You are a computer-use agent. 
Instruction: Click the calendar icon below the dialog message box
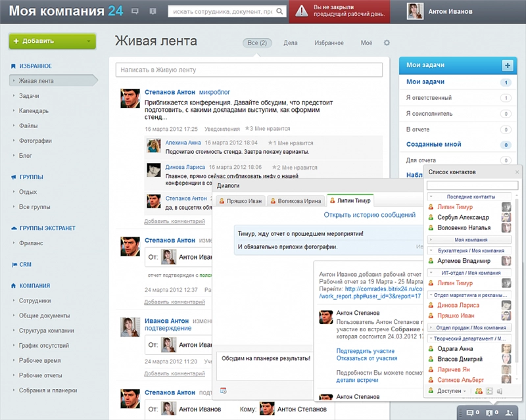tap(223, 390)
